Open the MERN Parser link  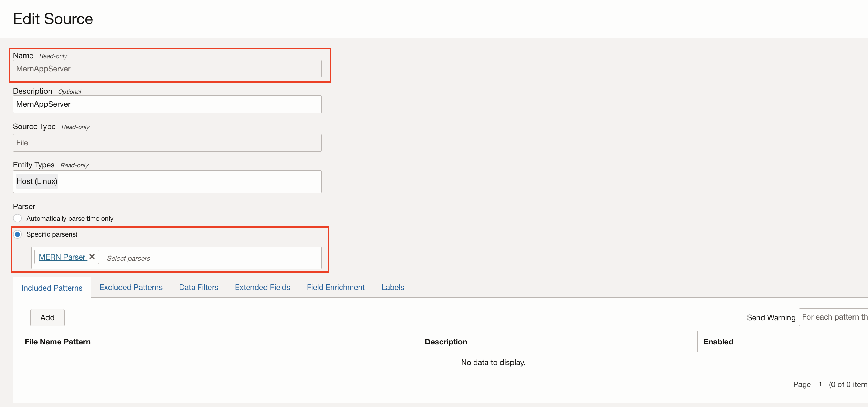coord(62,257)
